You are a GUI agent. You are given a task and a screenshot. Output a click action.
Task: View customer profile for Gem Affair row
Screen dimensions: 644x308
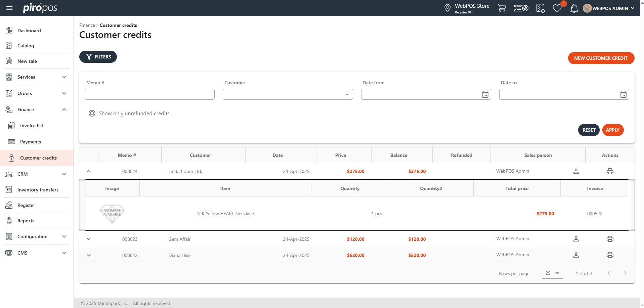(x=576, y=239)
